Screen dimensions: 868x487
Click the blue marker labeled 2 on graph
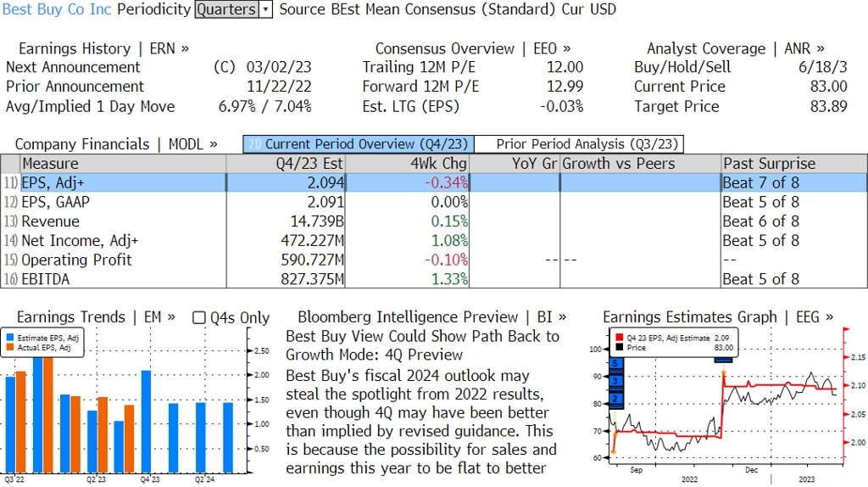tap(615, 399)
